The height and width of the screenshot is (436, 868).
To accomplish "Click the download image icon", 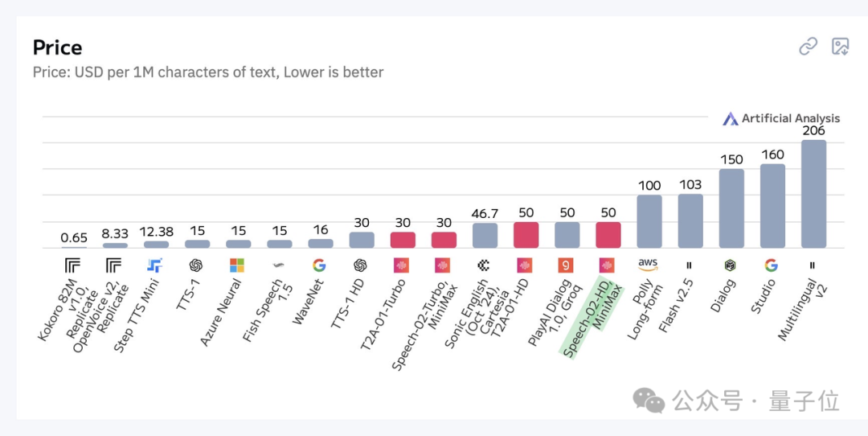I will pos(841,47).
